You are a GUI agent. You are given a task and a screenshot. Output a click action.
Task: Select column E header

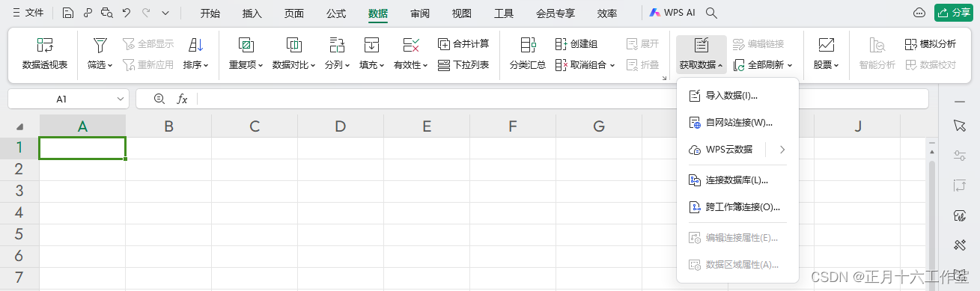(427, 126)
